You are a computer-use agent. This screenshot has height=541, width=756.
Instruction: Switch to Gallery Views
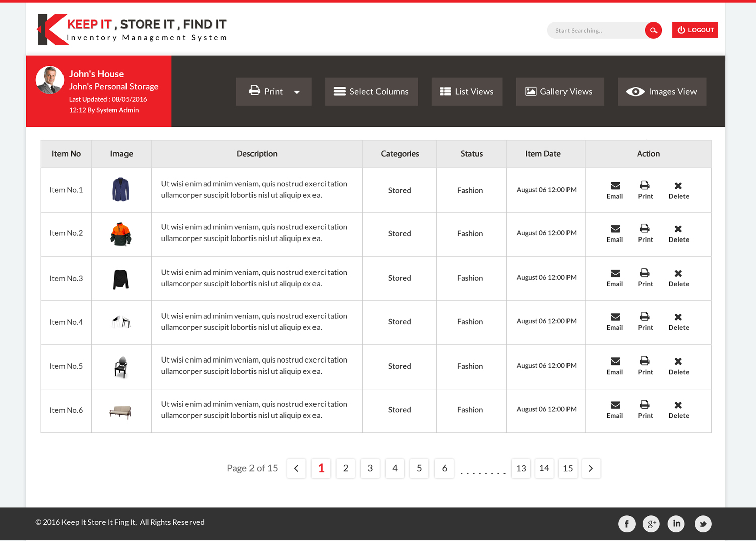coord(559,91)
